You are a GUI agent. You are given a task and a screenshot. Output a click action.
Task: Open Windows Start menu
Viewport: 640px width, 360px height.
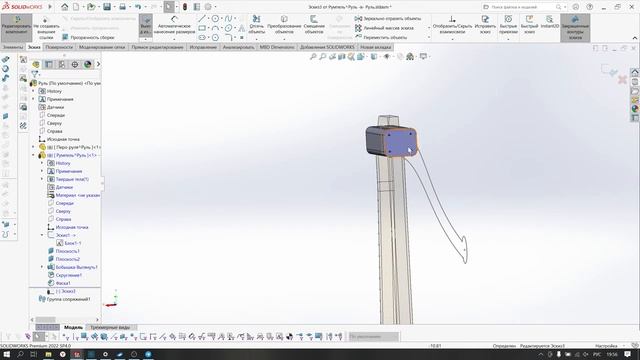click(x=7, y=354)
